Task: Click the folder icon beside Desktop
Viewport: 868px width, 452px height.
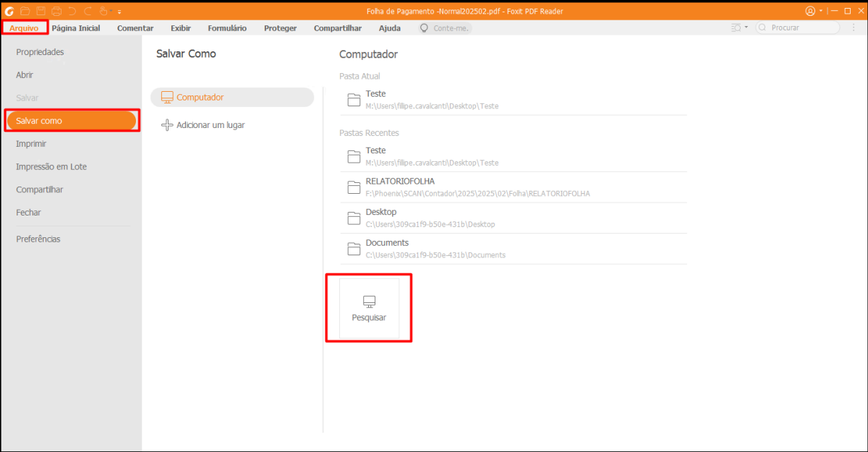Action: pos(354,218)
